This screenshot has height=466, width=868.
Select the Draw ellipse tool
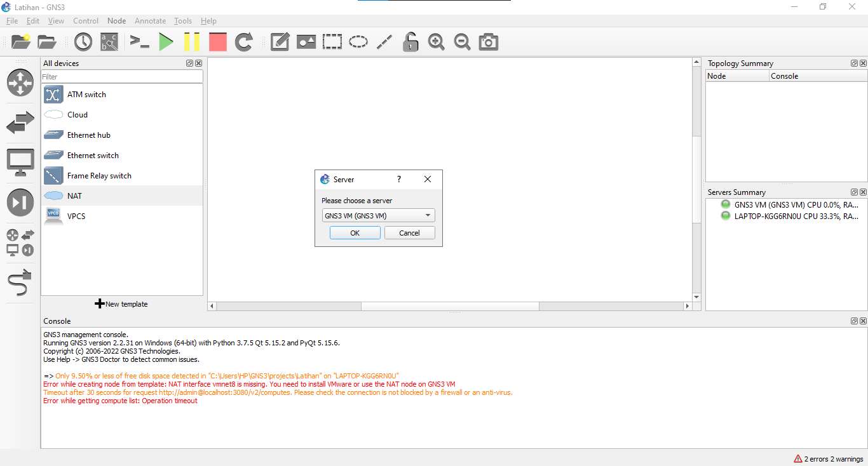tap(358, 42)
